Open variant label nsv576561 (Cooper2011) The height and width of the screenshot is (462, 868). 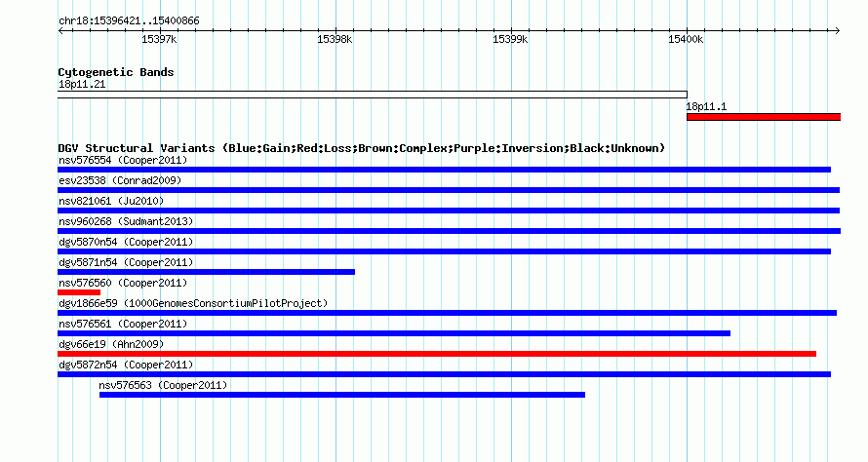point(123,325)
